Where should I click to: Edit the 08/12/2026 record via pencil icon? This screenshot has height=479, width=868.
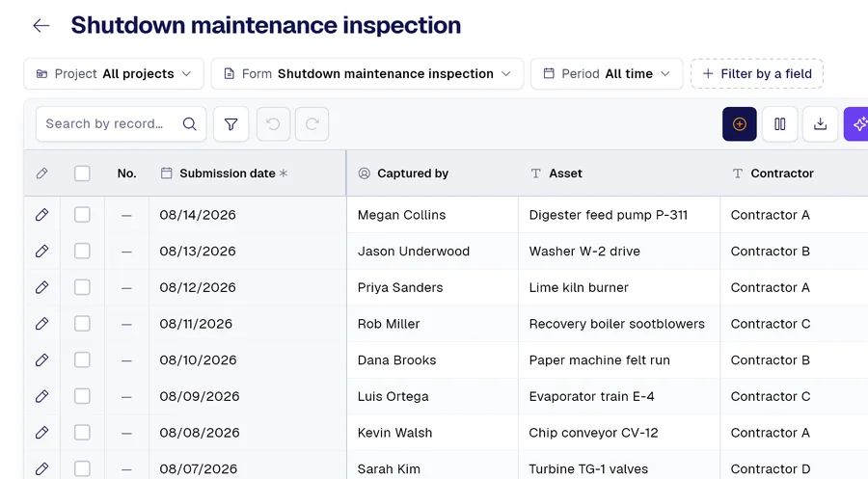[41, 287]
